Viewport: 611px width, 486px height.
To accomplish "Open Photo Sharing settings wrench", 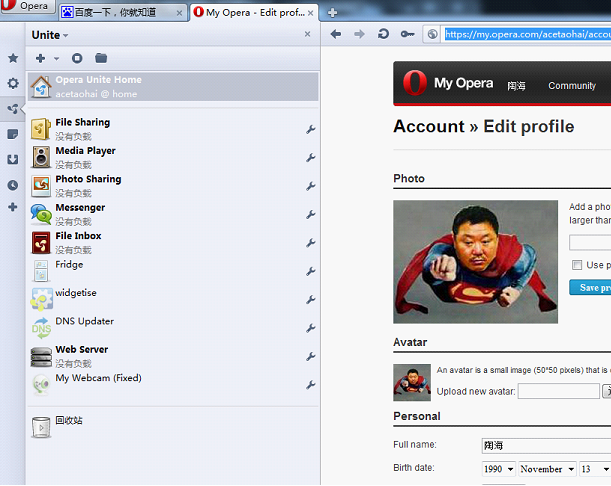I will click(311, 186).
